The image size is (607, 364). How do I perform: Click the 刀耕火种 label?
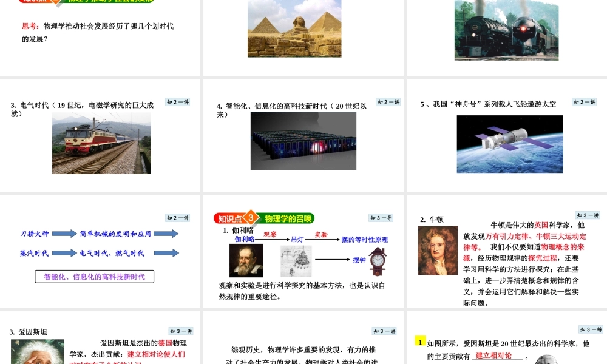pyautogui.click(x=35, y=234)
